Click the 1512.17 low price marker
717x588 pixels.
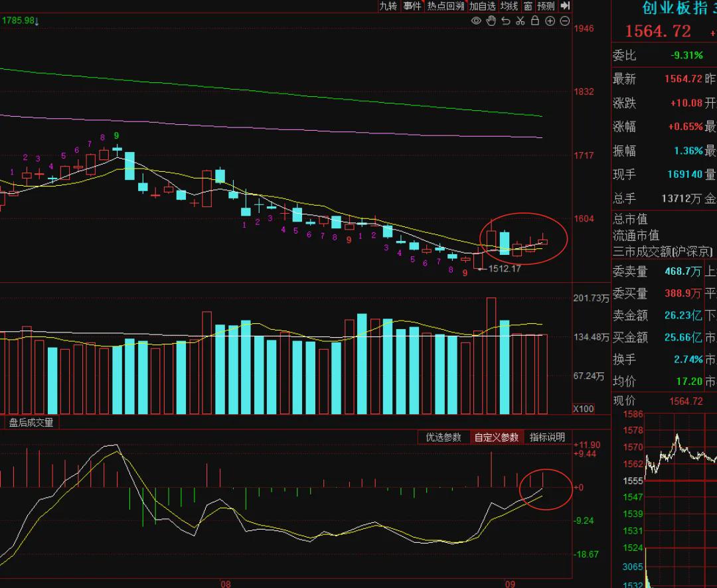505,268
